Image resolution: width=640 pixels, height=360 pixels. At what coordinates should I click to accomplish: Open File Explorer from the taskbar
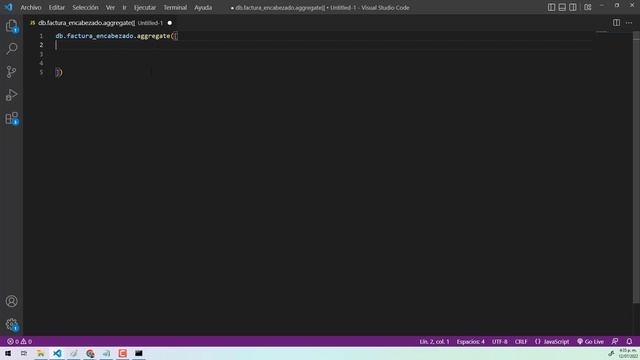click(40, 353)
